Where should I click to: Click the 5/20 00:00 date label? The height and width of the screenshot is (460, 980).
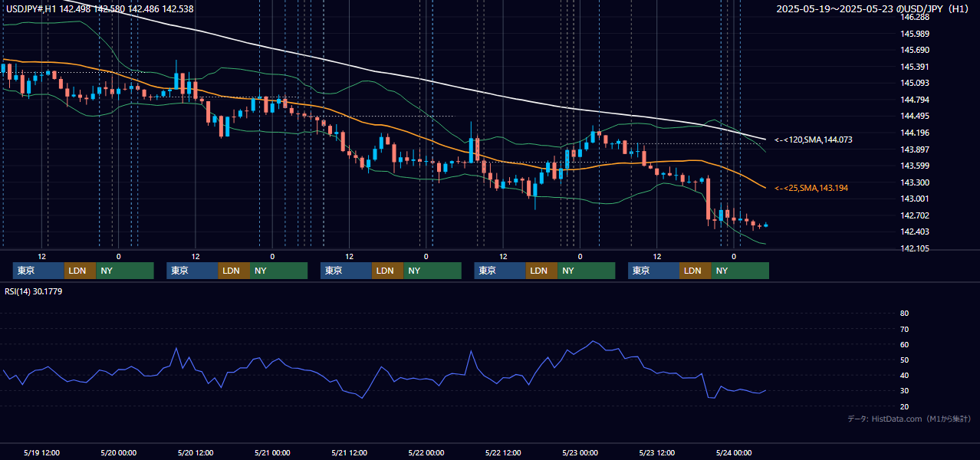pyautogui.click(x=118, y=452)
